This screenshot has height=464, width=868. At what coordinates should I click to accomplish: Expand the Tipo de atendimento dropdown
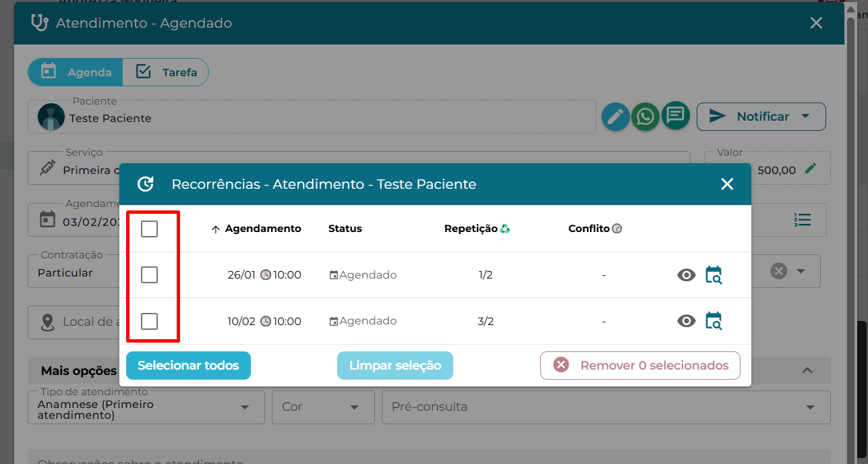[245, 407]
